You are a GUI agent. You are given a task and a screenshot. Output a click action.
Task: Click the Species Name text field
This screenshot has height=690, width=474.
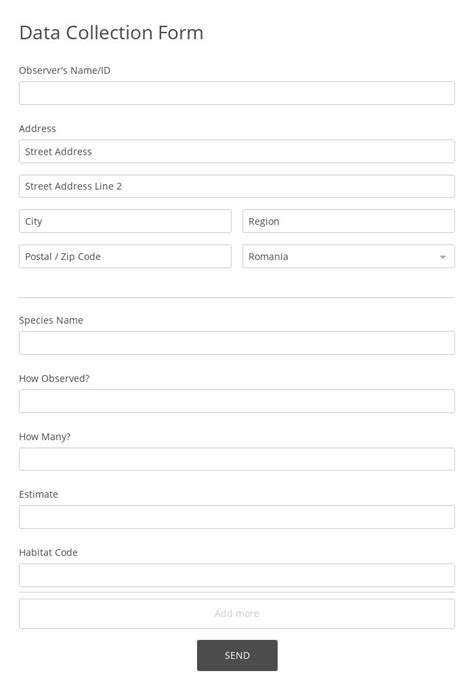coord(237,343)
